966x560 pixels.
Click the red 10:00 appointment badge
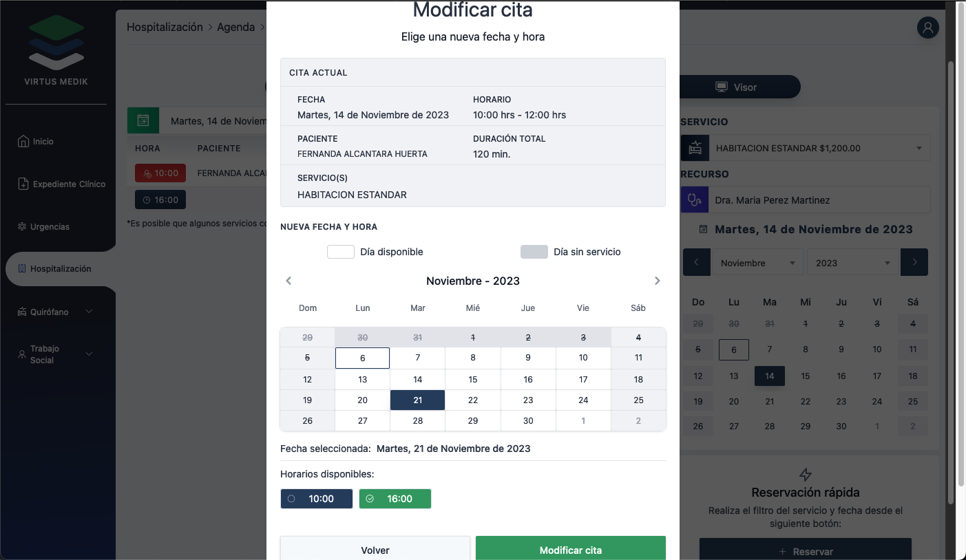(160, 173)
